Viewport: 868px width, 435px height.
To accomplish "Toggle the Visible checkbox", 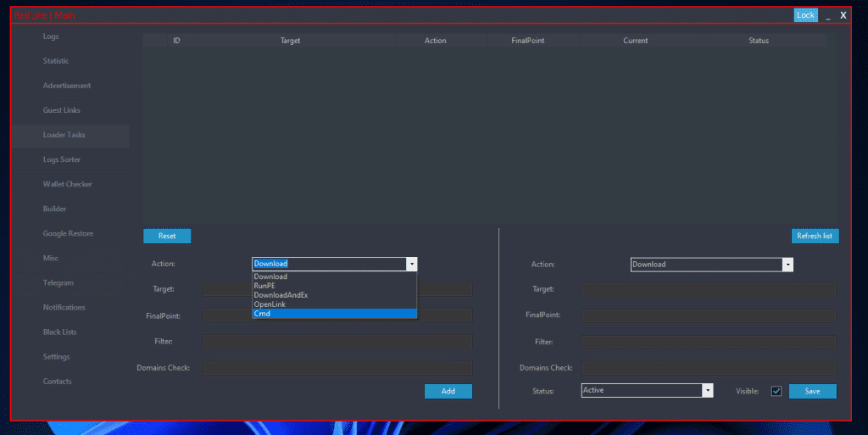I will (x=776, y=391).
